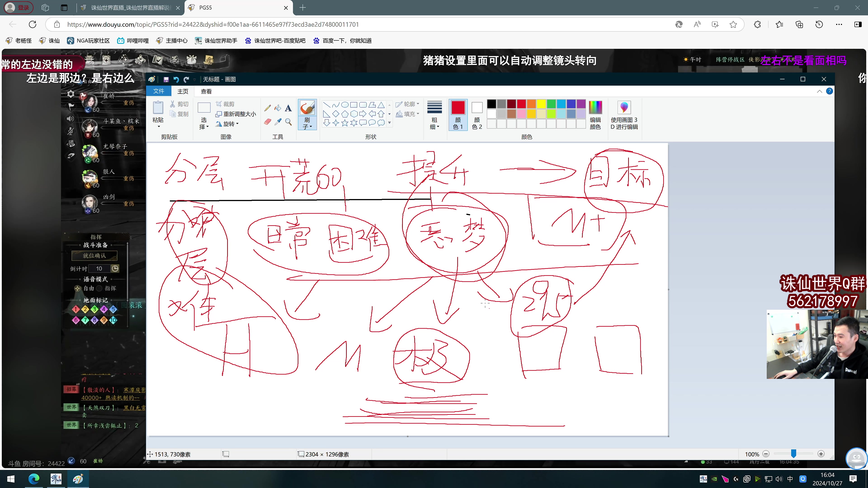Image resolution: width=868 pixels, height=488 pixels.
Task: Click the Paint zoom slider handle
Action: [793, 454]
